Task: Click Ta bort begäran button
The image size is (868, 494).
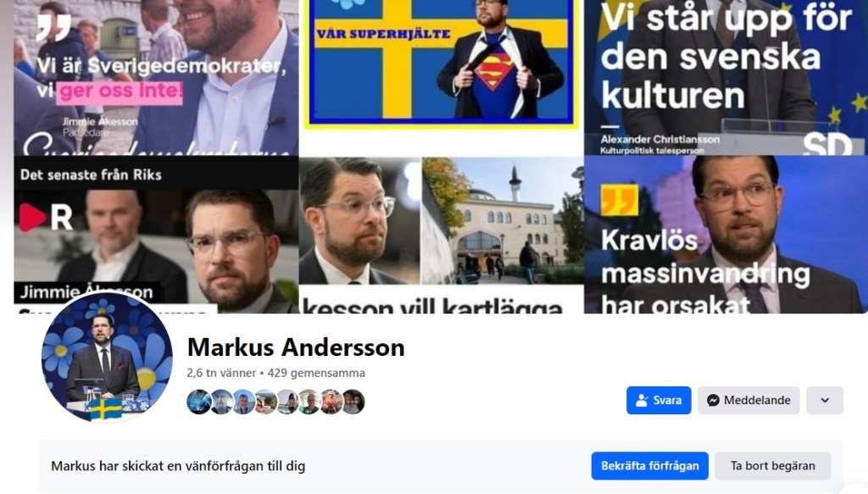Action: [x=773, y=466]
